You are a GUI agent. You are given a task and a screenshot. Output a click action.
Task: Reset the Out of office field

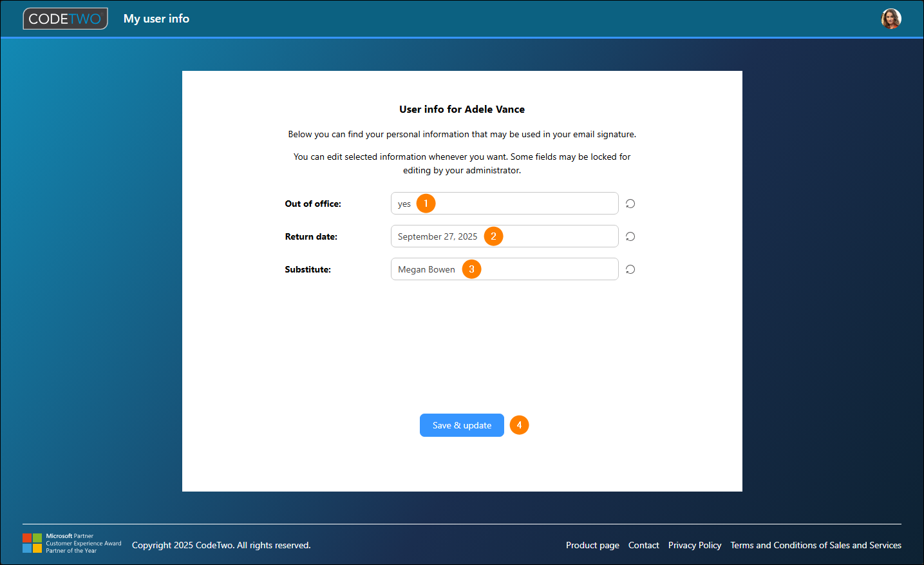pyautogui.click(x=630, y=204)
